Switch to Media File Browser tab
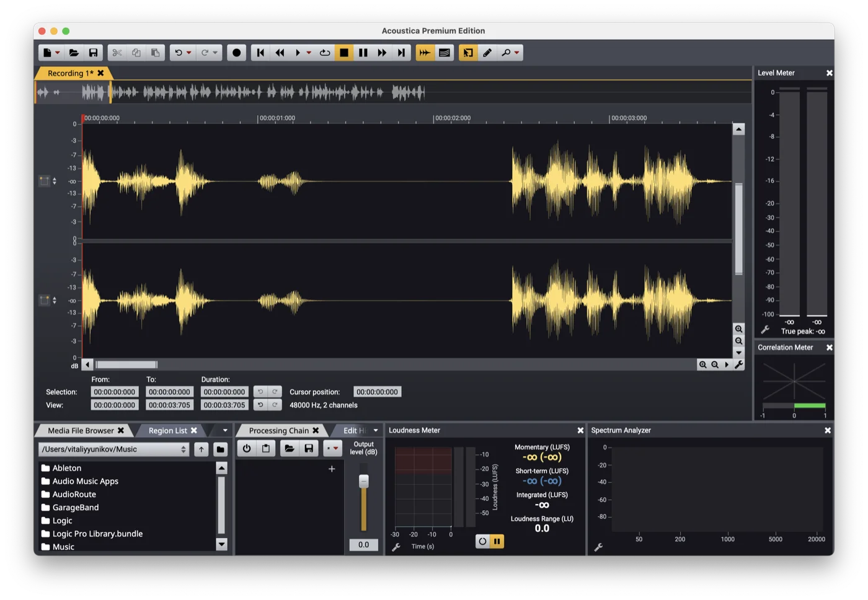868x600 pixels. click(x=81, y=430)
